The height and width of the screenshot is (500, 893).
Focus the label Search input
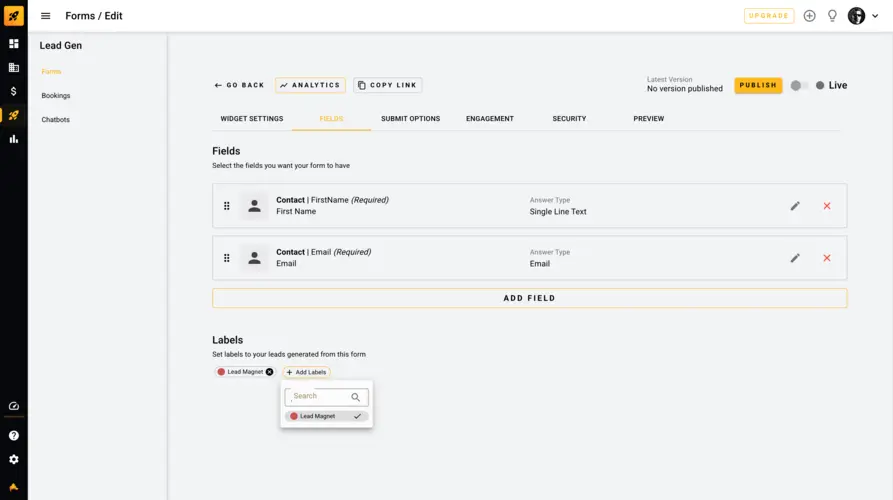tap(326, 397)
